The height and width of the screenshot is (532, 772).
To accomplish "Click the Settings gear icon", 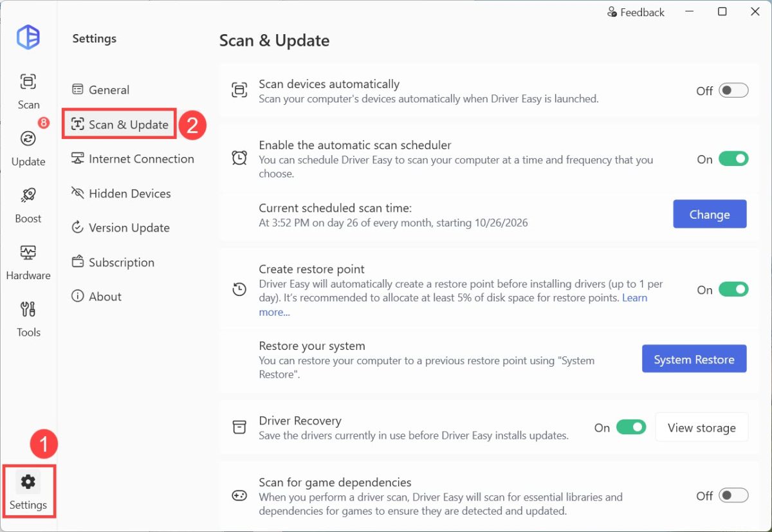I will [x=28, y=482].
